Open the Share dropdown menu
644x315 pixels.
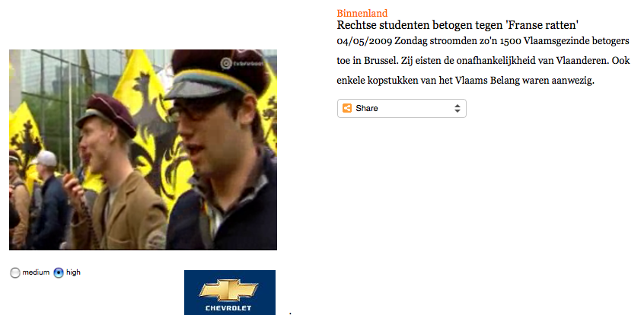pos(402,108)
